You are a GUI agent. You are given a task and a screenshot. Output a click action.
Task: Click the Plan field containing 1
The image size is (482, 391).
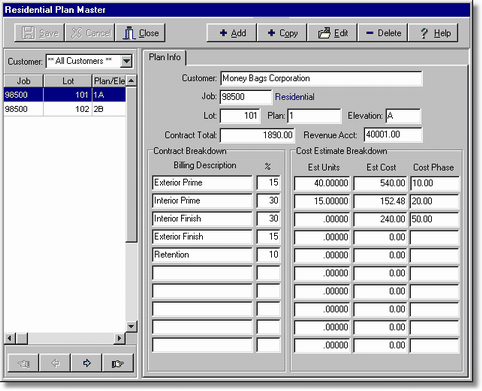coord(314,116)
